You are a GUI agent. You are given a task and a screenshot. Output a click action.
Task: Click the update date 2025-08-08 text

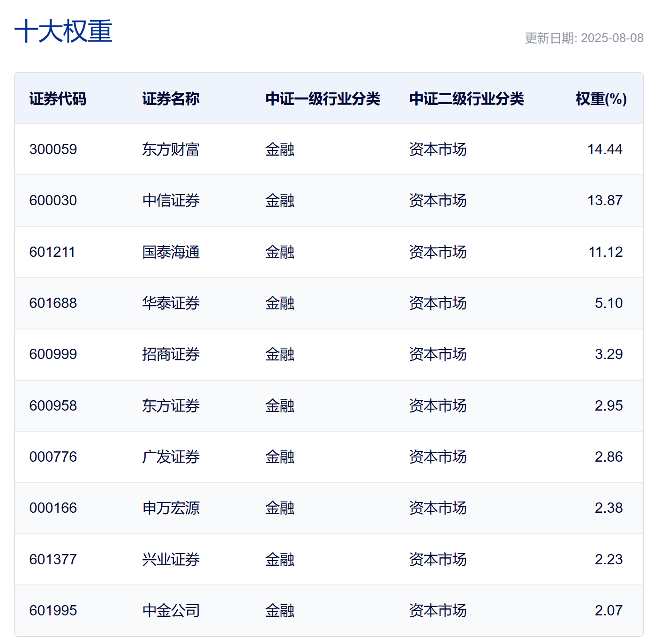(x=612, y=38)
